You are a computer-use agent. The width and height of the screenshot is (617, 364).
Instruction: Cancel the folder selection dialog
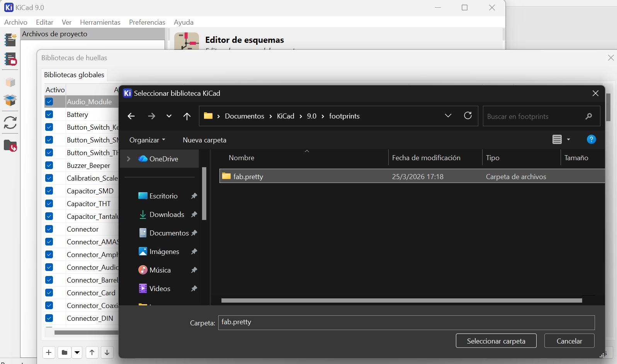(x=569, y=341)
